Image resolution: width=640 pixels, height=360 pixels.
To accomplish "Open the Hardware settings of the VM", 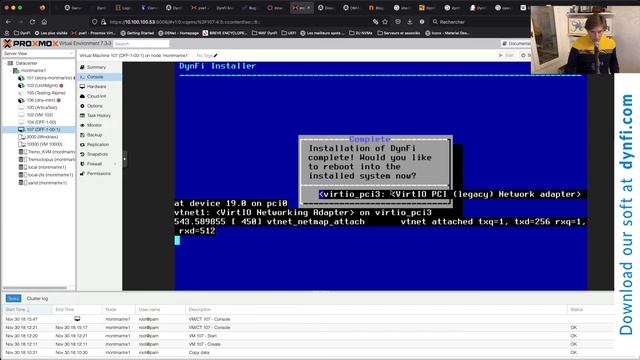I will point(96,87).
